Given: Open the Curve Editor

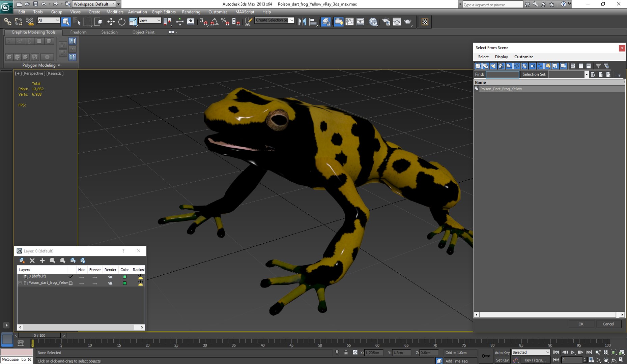Looking at the screenshot, I should (349, 22).
